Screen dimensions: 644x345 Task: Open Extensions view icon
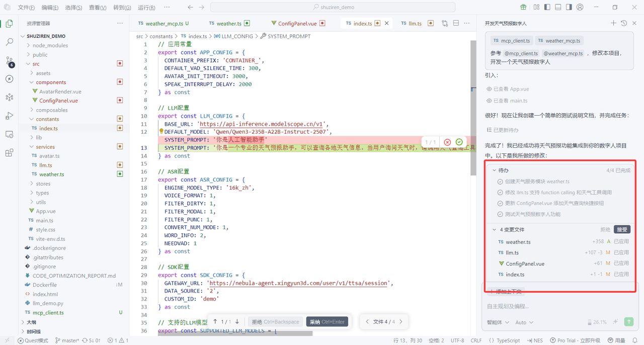[9, 152]
